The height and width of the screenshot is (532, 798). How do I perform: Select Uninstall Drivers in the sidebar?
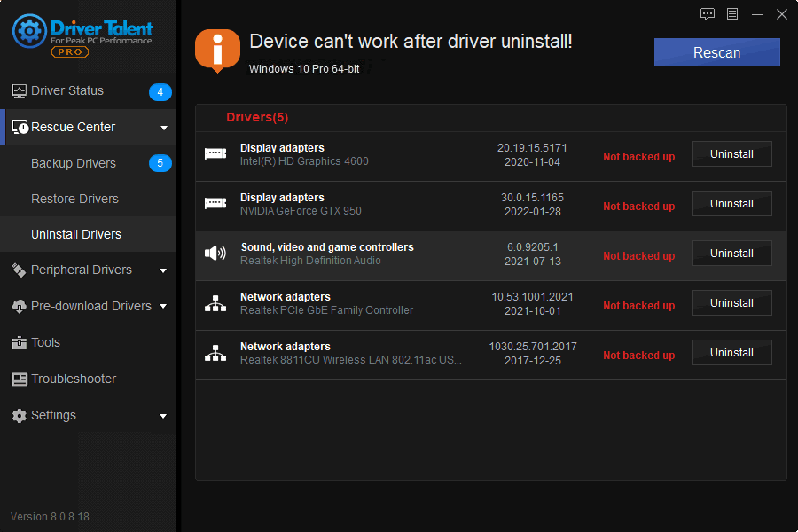pos(76,234)
